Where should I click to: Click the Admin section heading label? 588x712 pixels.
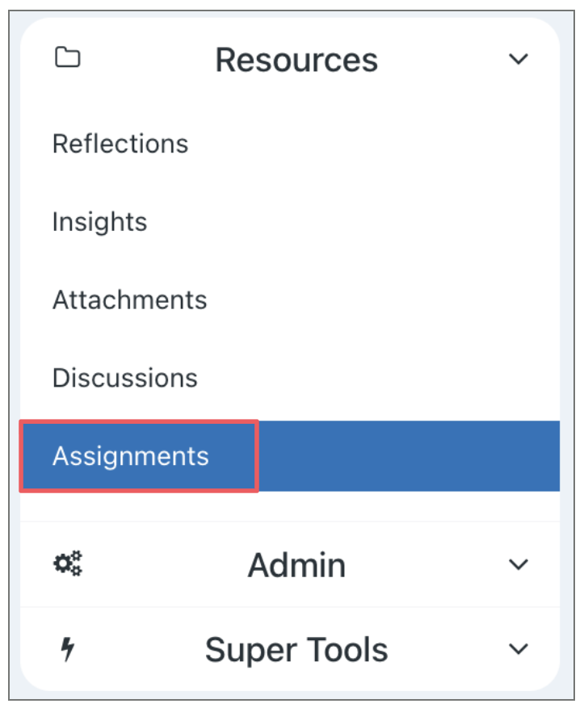tap(296, 565)
